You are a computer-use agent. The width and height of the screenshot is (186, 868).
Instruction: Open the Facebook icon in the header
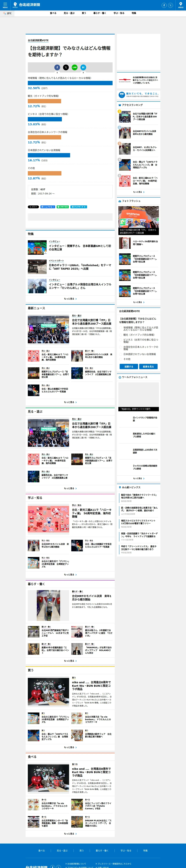pos(164,5)
